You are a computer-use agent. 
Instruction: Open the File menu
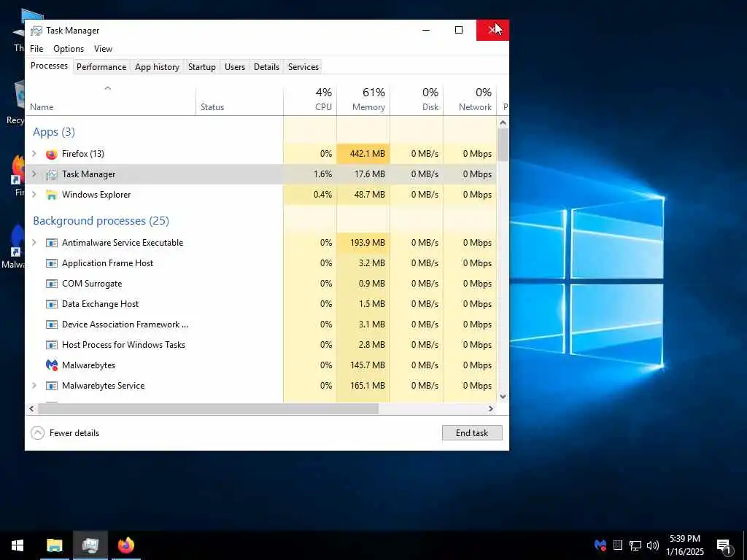point(36,49)
